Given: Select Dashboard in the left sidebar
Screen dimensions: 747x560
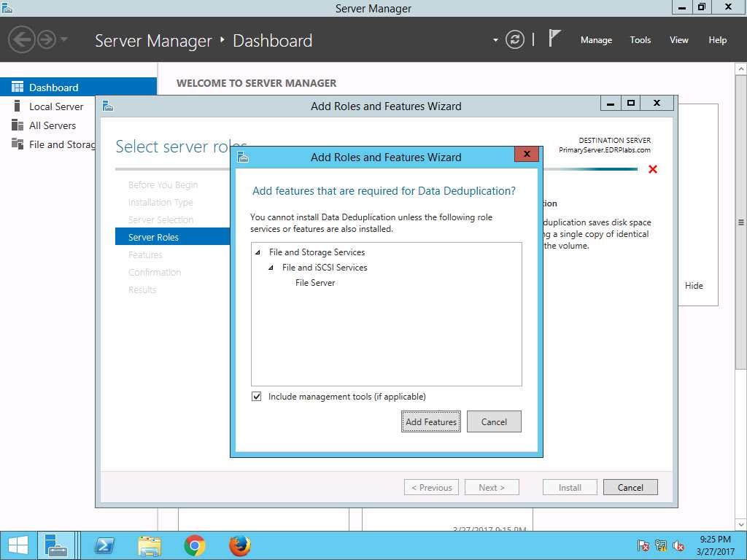Looking at the screenshot, I should [x=78, y=87].
